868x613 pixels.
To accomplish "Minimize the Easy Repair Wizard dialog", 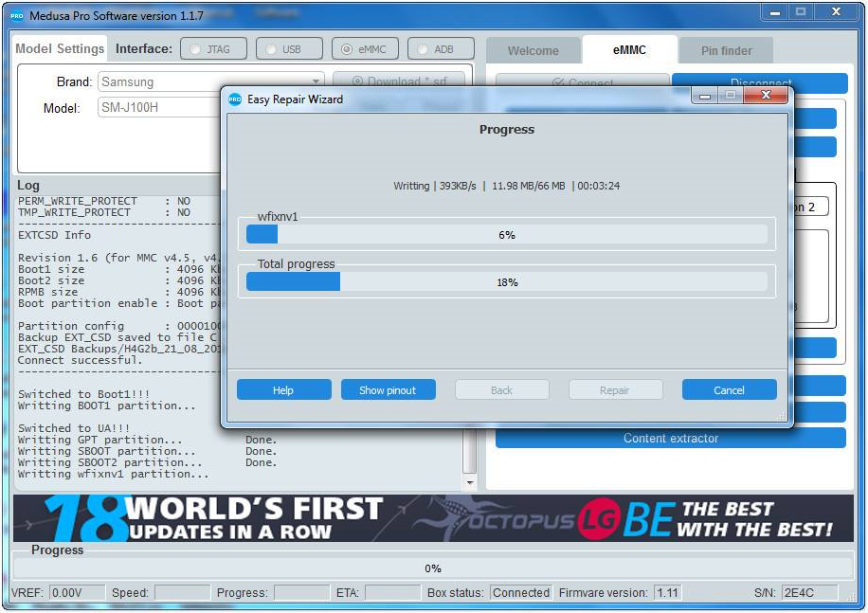I will [705, 96].
